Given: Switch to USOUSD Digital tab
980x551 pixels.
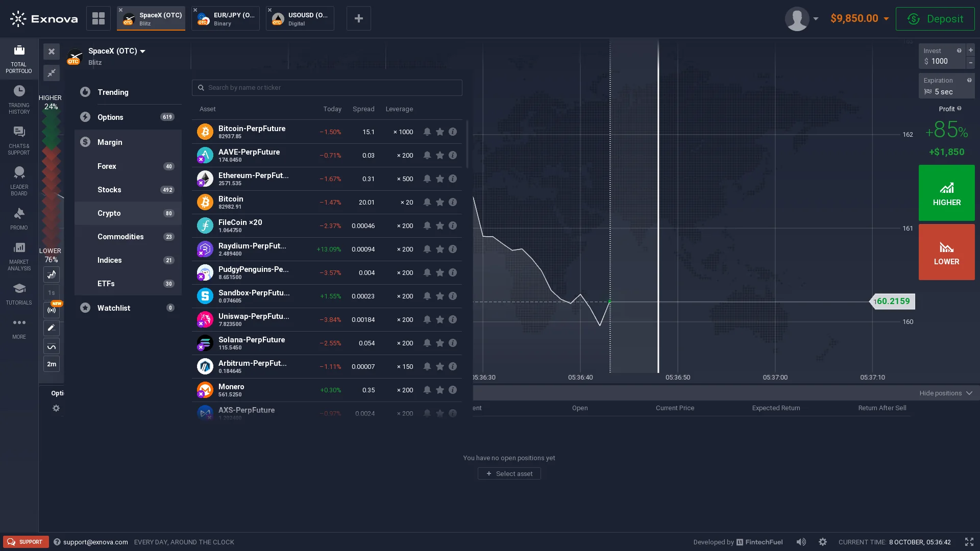Looking at the screenshot, I should (300, 19).
